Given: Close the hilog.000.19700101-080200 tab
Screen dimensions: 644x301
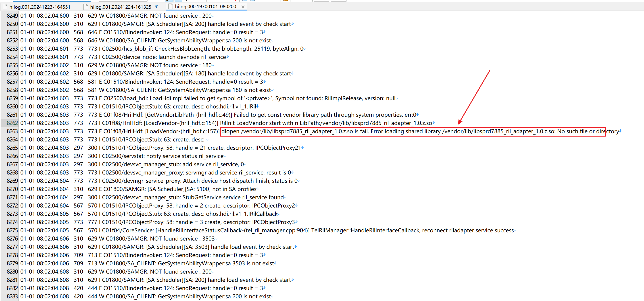Looking at the screenshot, I should coord(243,7).
